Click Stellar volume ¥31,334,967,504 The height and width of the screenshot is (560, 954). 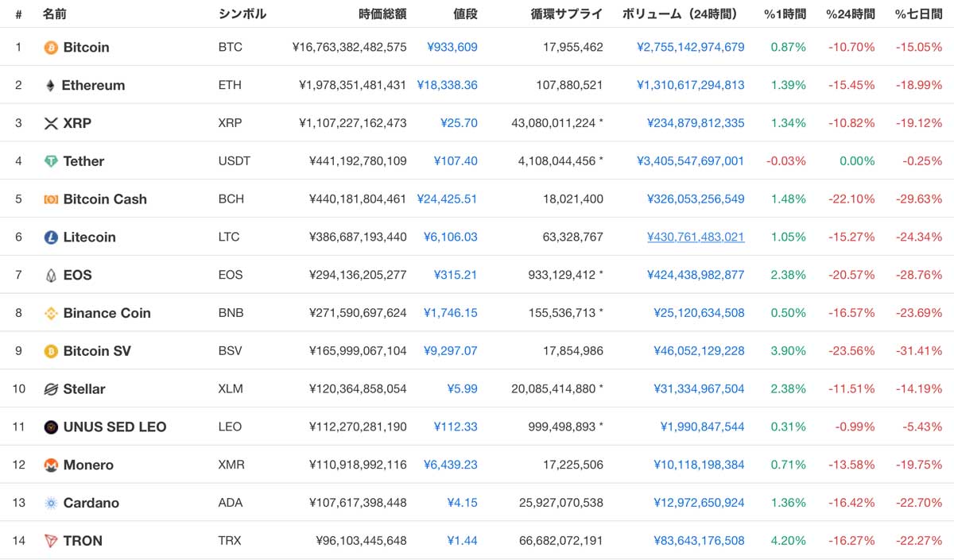[699, 389]
